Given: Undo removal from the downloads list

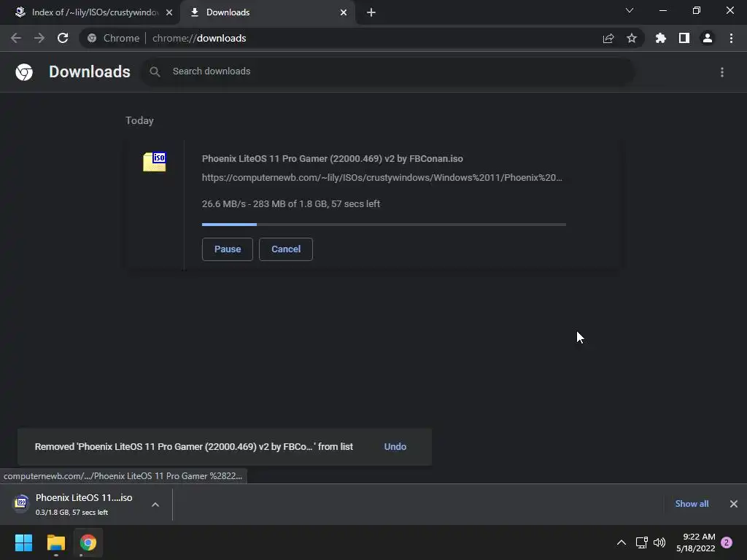Looking at the screenshot, I should [395, 447].
